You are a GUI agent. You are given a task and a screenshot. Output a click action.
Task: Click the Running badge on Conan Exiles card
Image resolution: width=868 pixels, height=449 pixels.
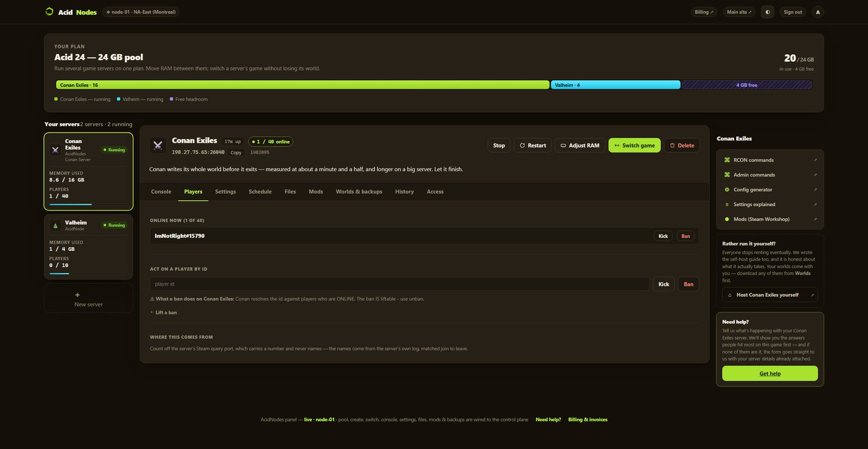pos(114,150)
